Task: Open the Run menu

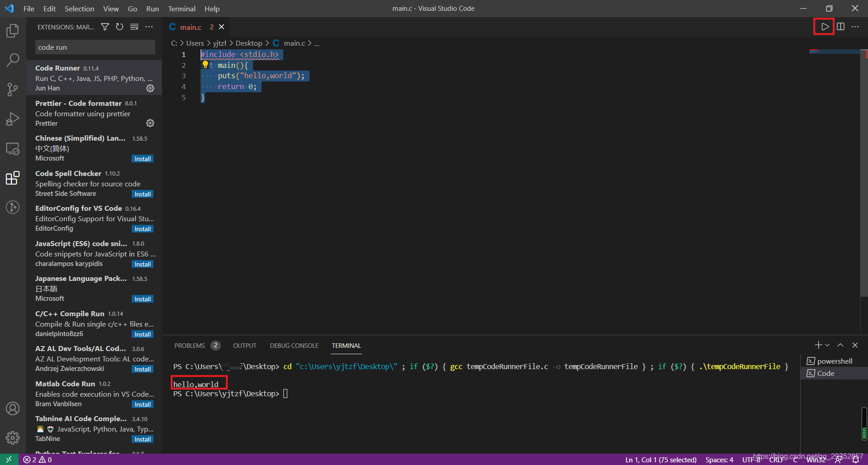Action: pyautogui.click(x=153, y=9)
